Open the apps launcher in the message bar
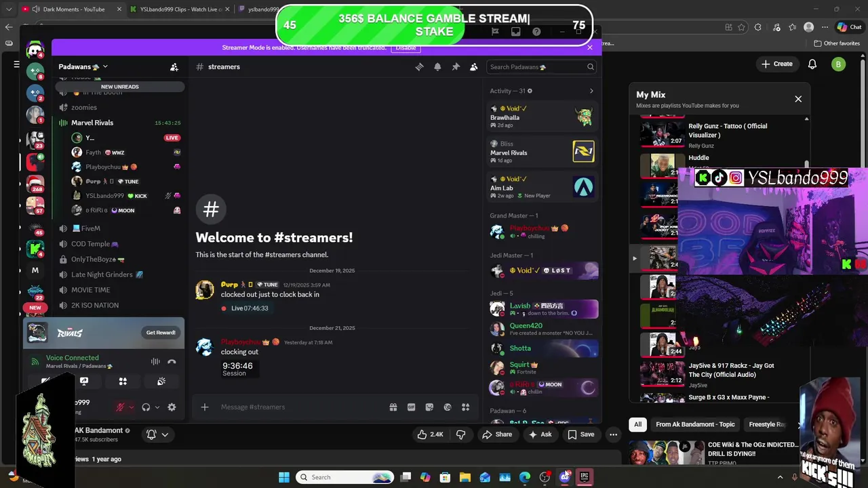 click(x=465, y=407)
